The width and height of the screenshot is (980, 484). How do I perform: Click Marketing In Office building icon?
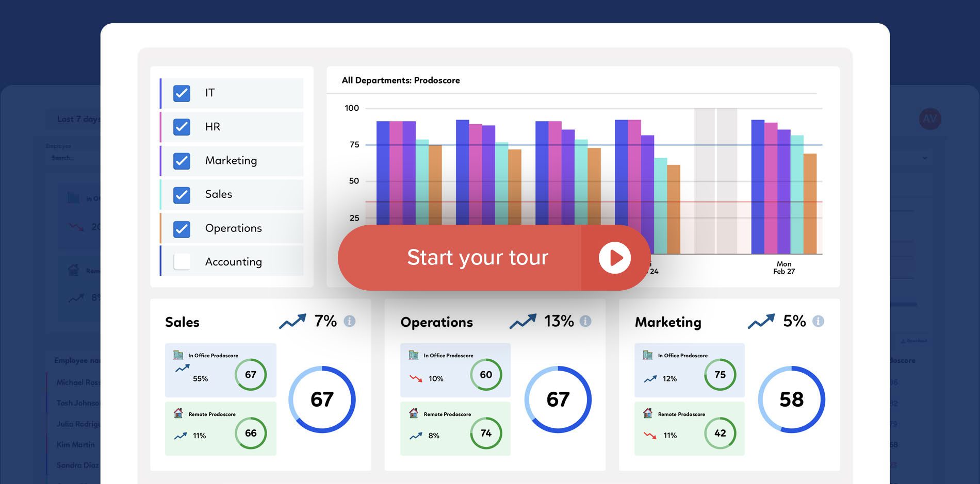click(648, 355)
